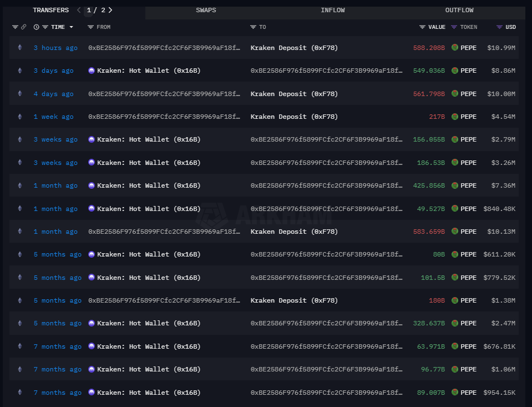532x407 pixels.
Task: Open the FROM column filter
Action: 91,27
